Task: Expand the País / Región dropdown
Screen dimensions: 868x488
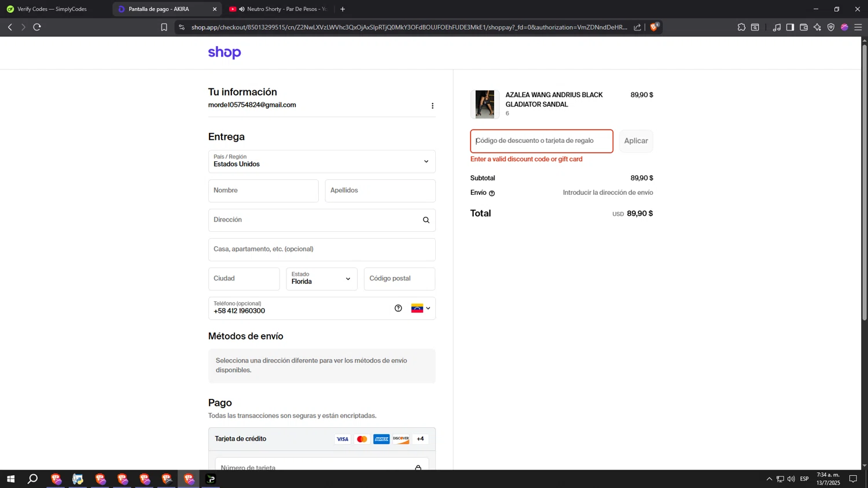Action: pos(322,161)
